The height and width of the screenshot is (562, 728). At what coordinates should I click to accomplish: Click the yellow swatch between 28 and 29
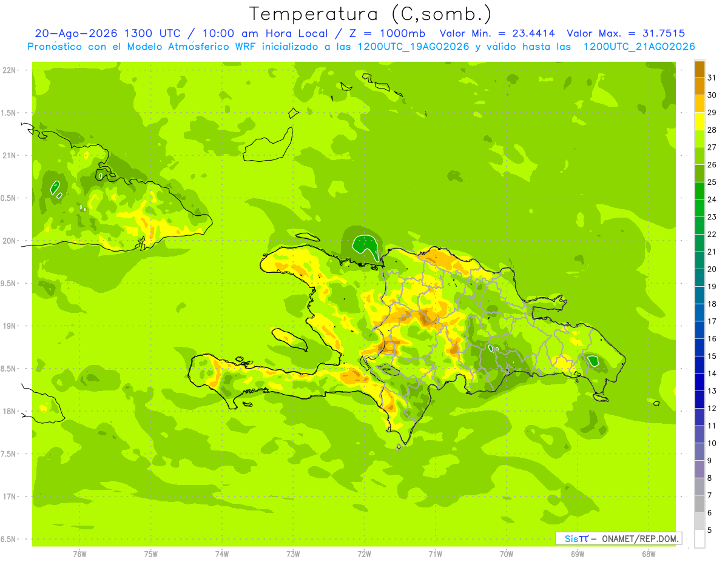[699, 122]
